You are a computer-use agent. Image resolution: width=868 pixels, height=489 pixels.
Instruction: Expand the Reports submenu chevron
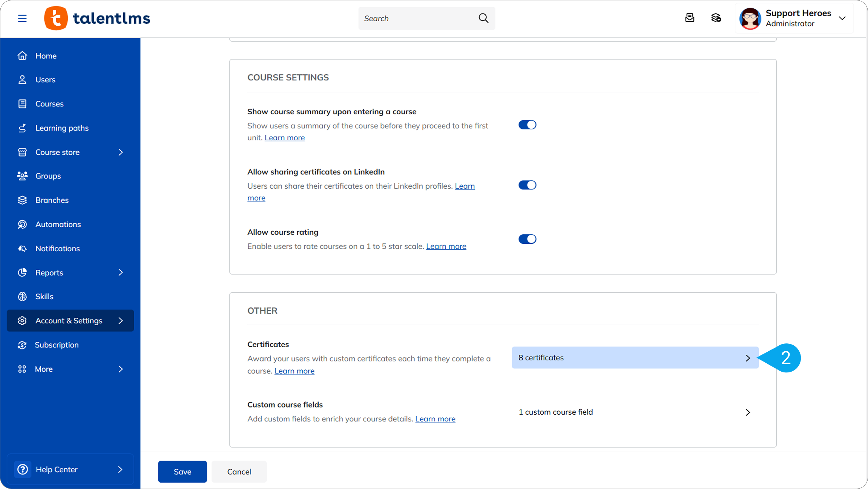(x=121, y=272)
